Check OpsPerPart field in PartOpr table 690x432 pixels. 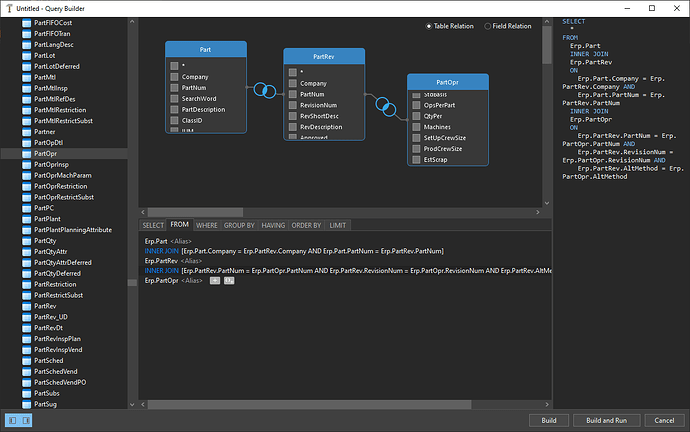pyautogui.click(x=416, y=106)
